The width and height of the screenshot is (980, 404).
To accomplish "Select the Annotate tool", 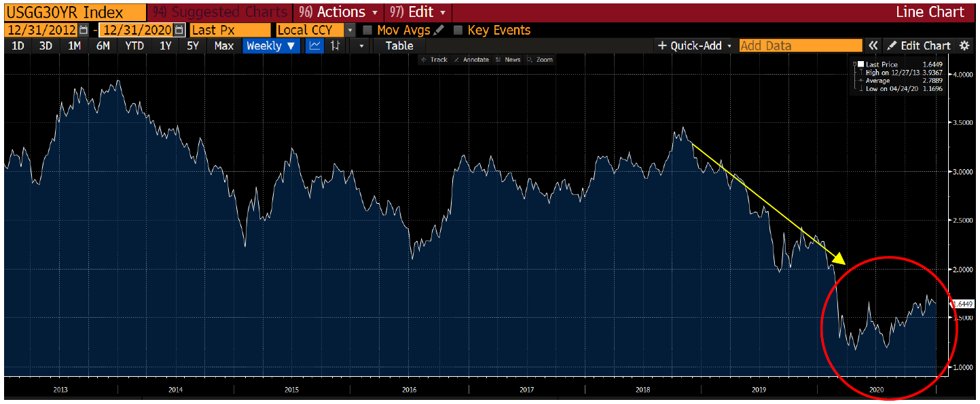I will pos(471,60).
